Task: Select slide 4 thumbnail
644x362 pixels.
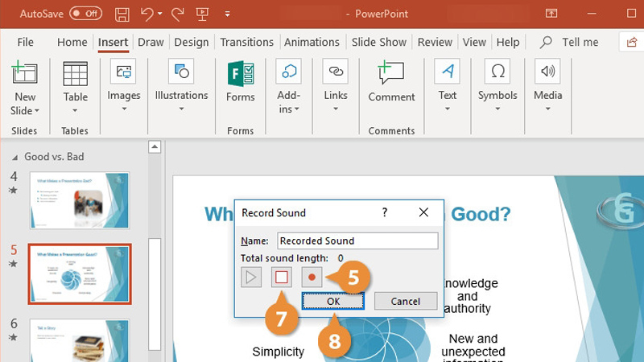Action: point(80,200)
